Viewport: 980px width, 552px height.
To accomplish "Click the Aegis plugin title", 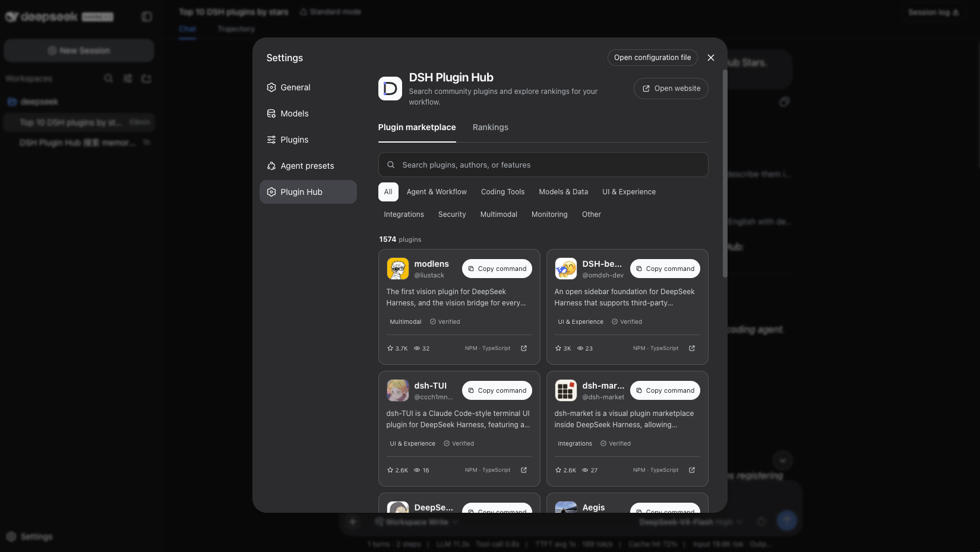I will tap(593, 507).
